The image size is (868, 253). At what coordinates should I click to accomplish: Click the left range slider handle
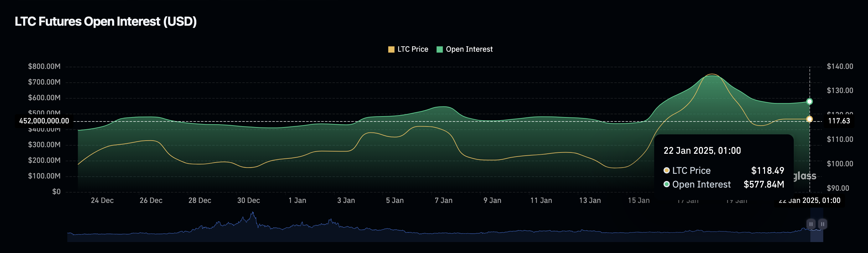(811, 224)
